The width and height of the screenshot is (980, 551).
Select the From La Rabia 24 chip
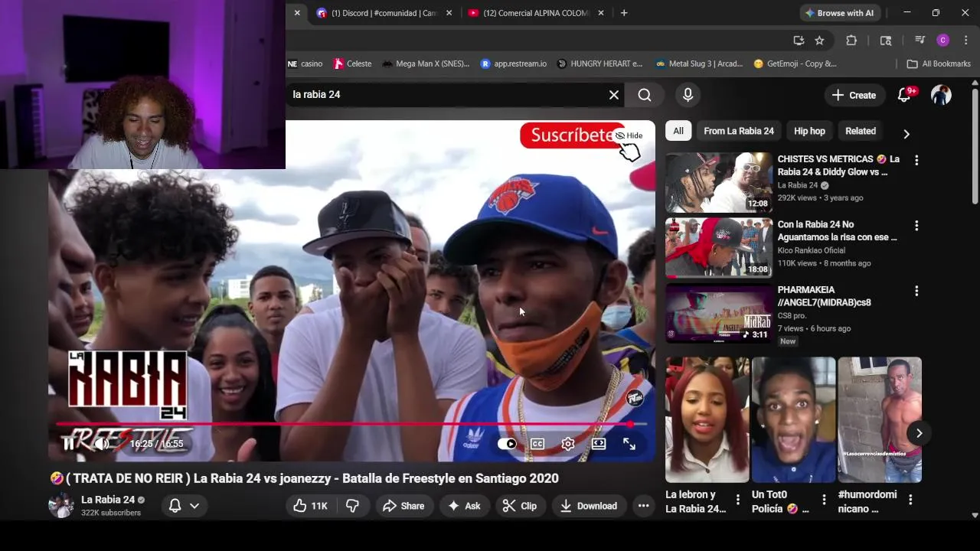coord(739,131)
